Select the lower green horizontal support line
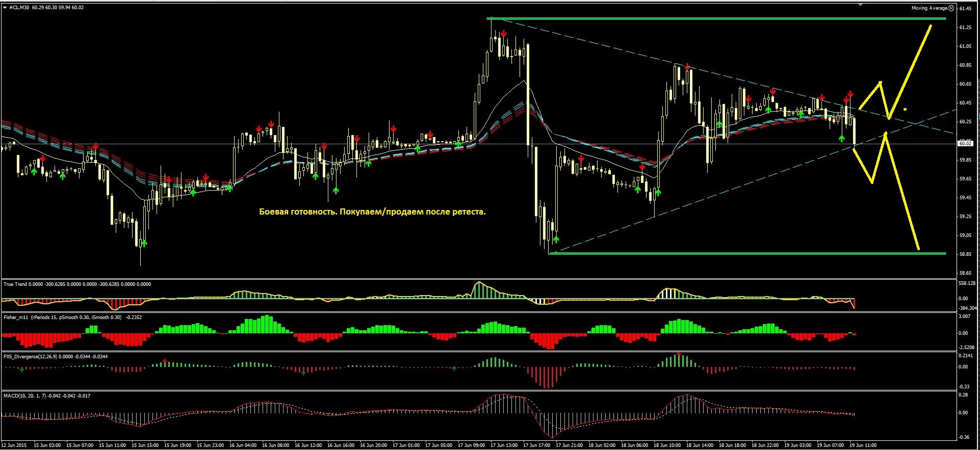The height and width of the screenshot is (450, 980). point(747,253)
